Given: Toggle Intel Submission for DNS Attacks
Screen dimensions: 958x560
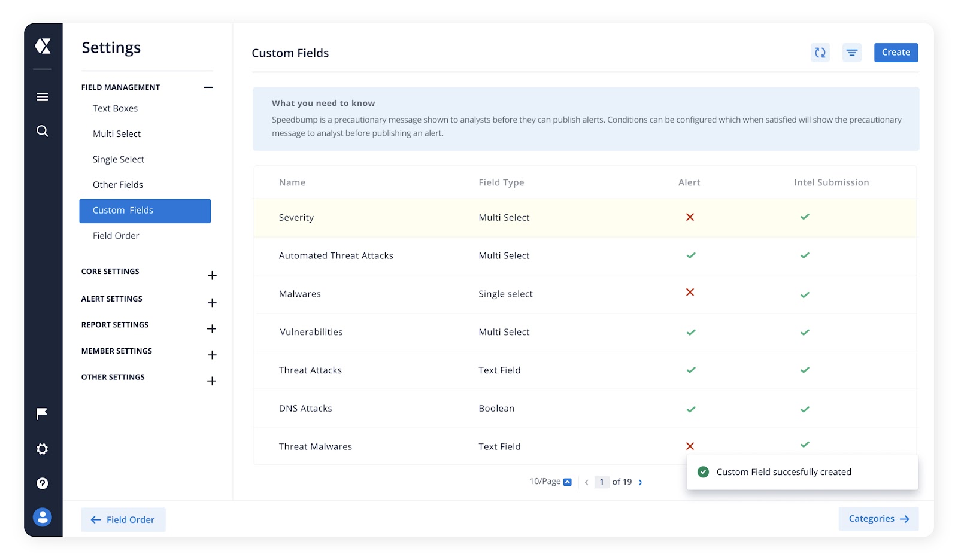Looking at the screenshot, I should [805, 409].
